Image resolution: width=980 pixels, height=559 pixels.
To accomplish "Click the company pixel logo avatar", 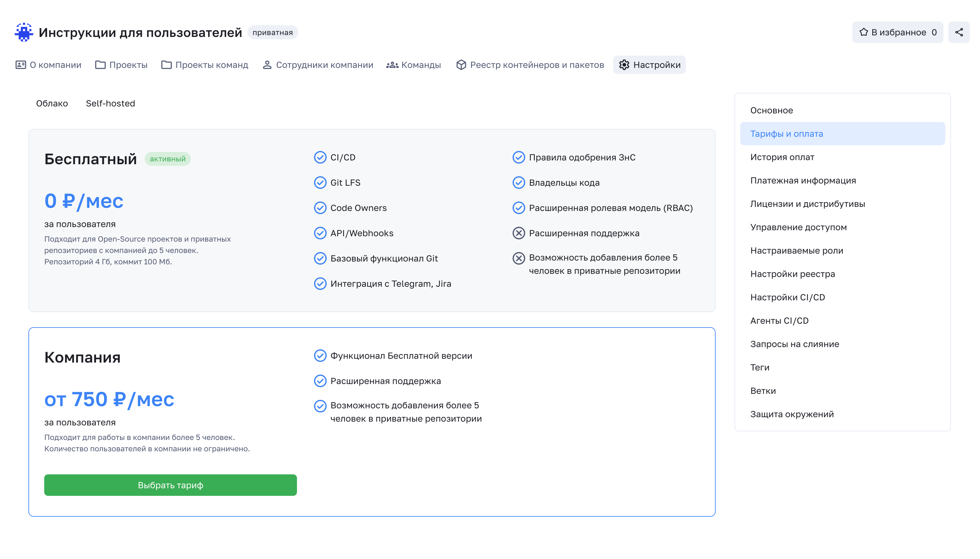I will click(x=24, y=32).
